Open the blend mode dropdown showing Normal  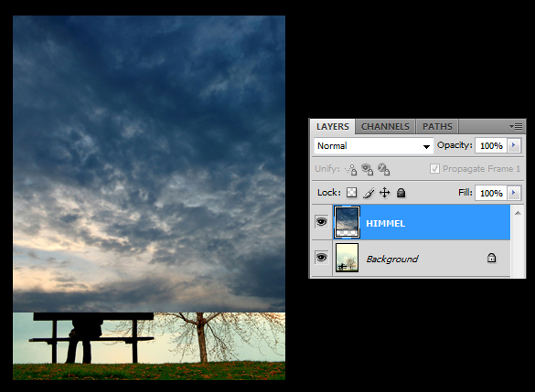point(374,146)
